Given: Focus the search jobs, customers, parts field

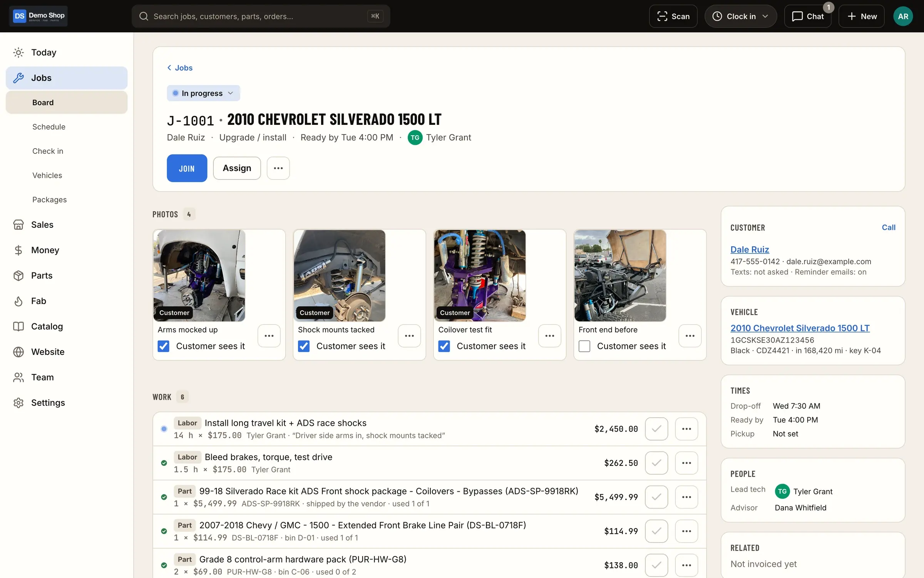Looking at the screenshot, I should click(261, 16).
